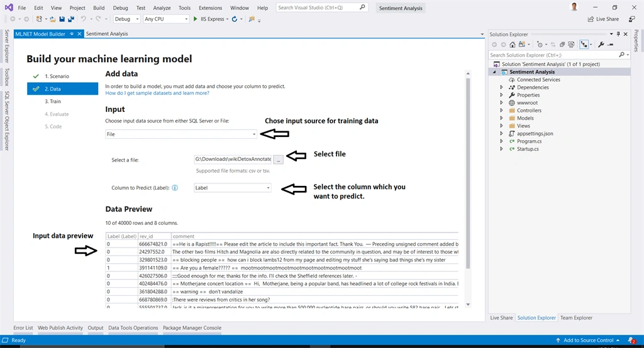The height and width of the screenshot is (348, 644).
Task: Click the Model Builder vertical scrollbar
Action: (x=468, y=173)
